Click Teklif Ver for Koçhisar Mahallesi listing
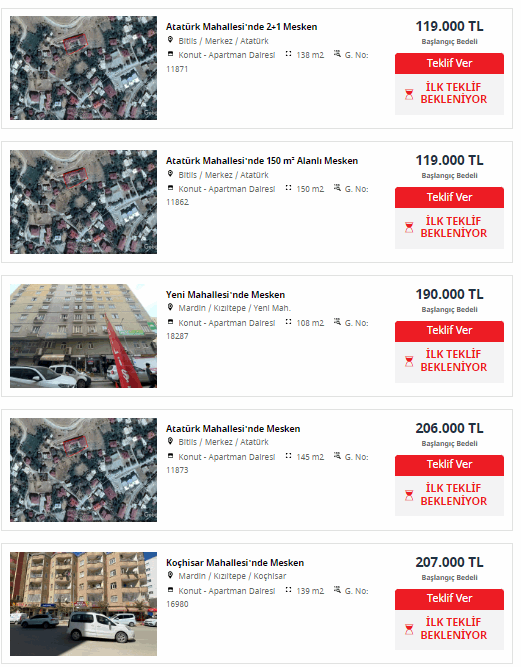The width and height of the screenshot is (521, 667). coord(449,599)
